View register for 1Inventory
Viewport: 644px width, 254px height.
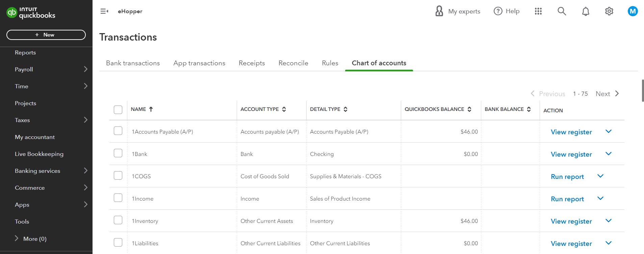[571, 221]
